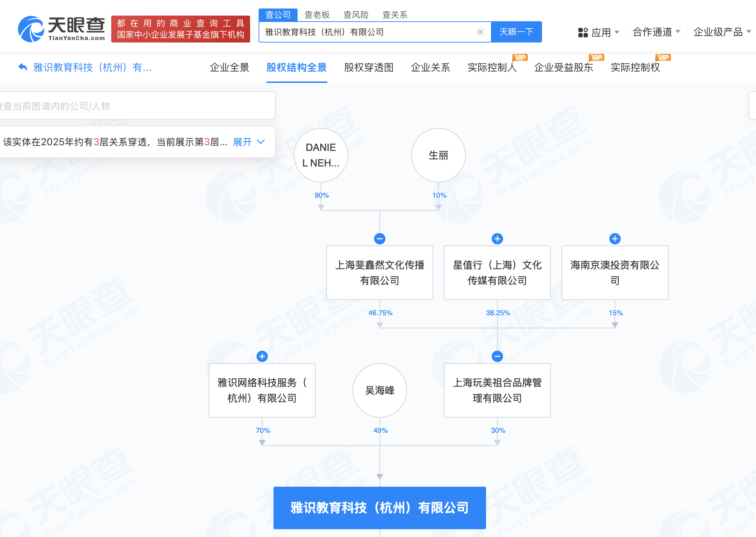The height and width of the screenshot is (537, 756).
Task: Click the TianYanCha logo
Action: (62, 29)
